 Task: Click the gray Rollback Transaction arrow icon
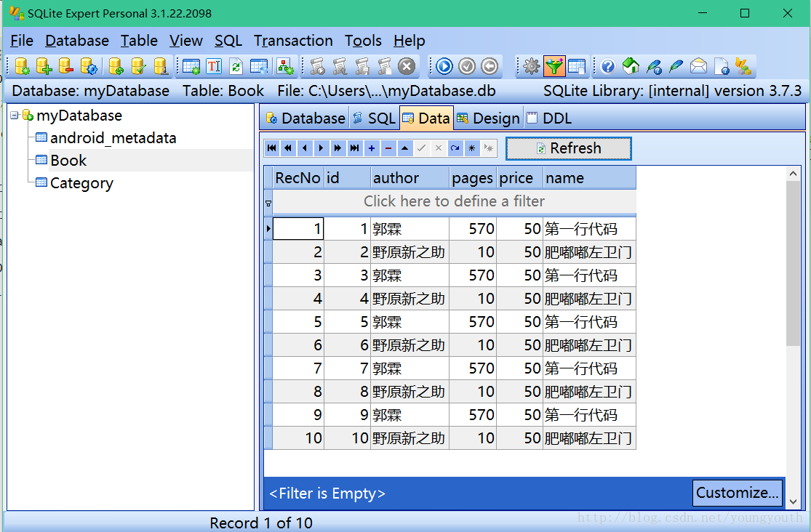490,66
